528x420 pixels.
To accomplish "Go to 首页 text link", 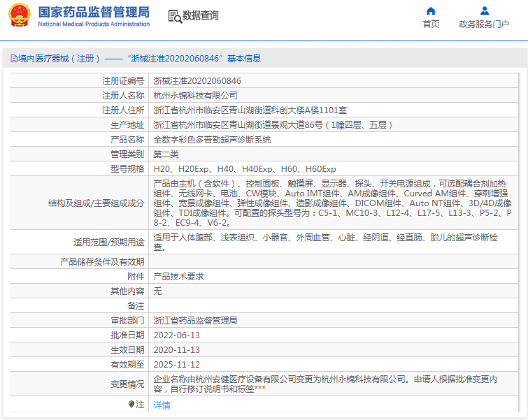I will pos(431,24).
